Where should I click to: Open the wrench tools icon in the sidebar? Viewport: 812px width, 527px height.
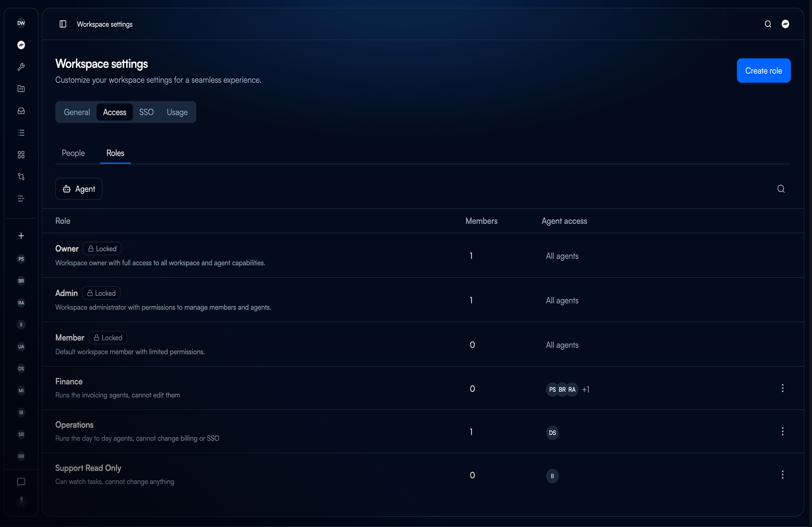point(21,67)
